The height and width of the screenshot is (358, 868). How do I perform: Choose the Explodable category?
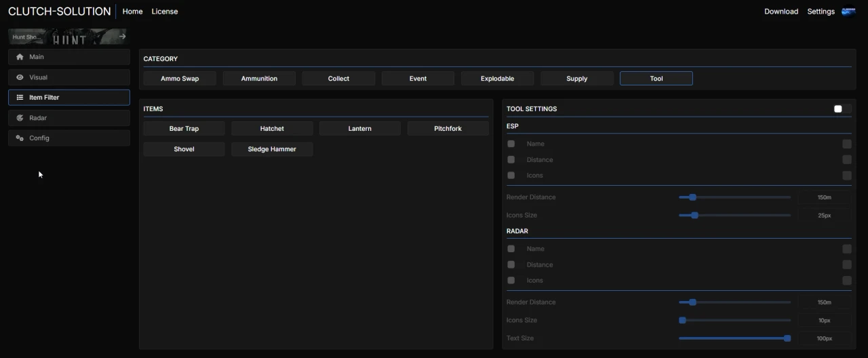[497, 79]
